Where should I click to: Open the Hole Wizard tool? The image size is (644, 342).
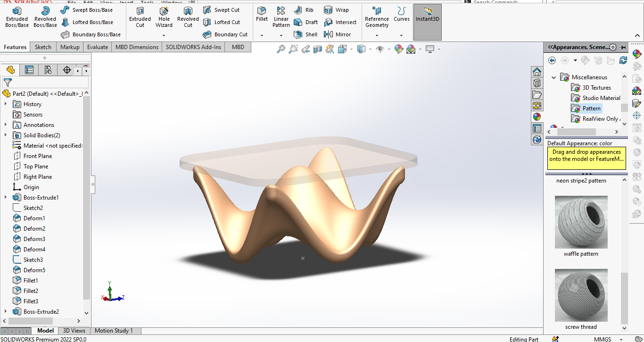[x=164, y=17]
